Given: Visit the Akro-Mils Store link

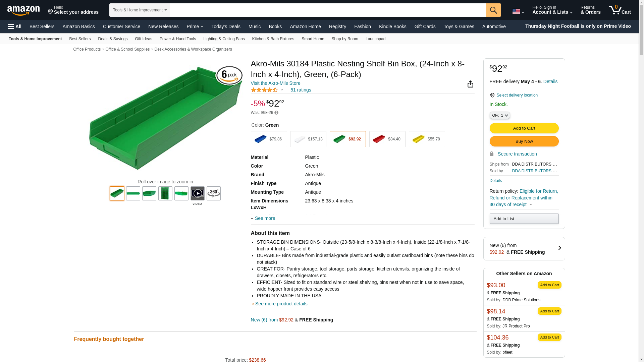Looking at the screenshot, I should pyautogui.click(x=275, y=83).
